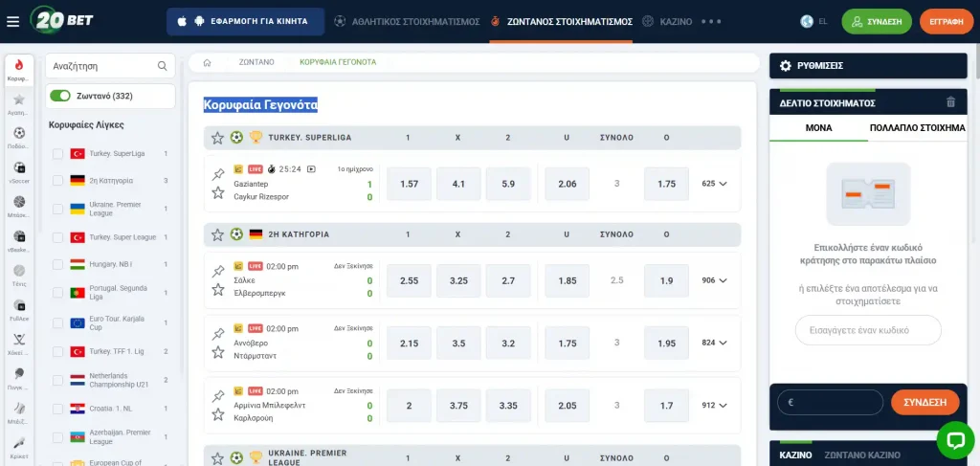This screenshot has width=980, height=466.
Task: Open settings gear ΡΥΘΜΙΣΕΙΣ
Action: 785,66
